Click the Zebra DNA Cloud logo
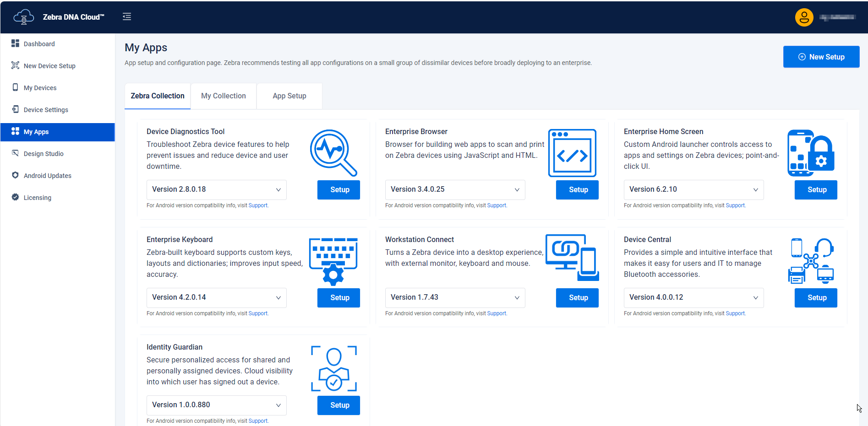This screenshot has height=426, width=868. coord(23,16)
